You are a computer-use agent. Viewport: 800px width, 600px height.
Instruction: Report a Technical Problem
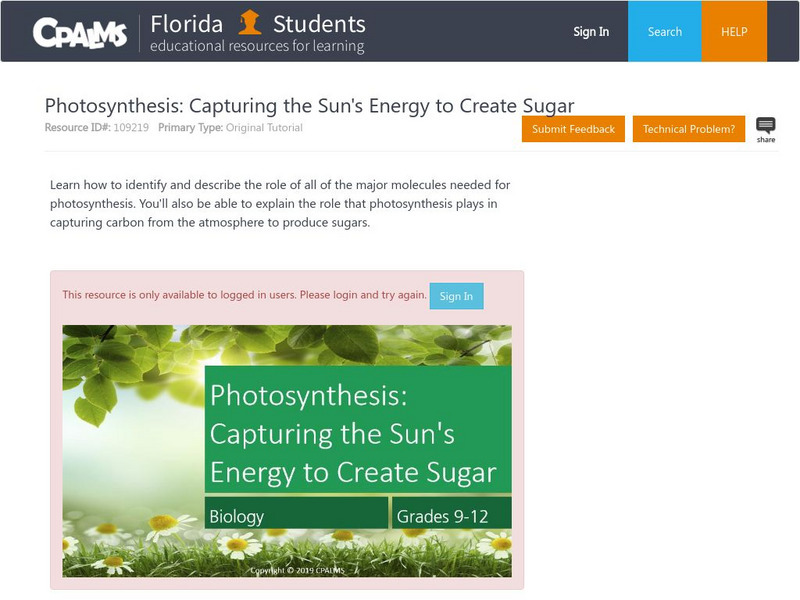click(x=688, y=129)
